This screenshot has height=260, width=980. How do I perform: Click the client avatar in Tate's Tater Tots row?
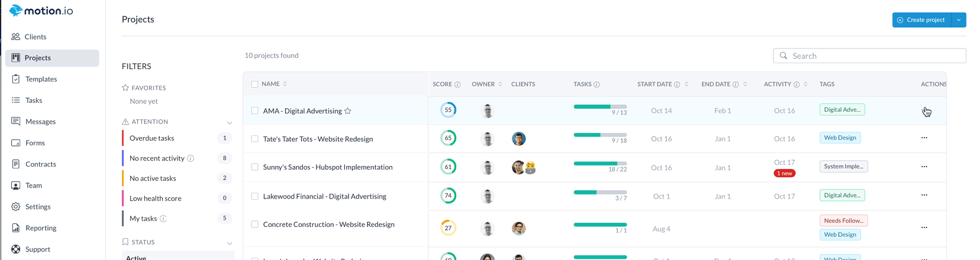tap(519, 139)
